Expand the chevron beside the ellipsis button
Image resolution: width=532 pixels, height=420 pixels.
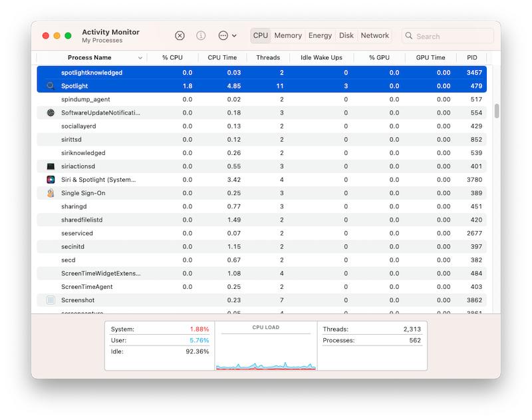click(234, 36)
